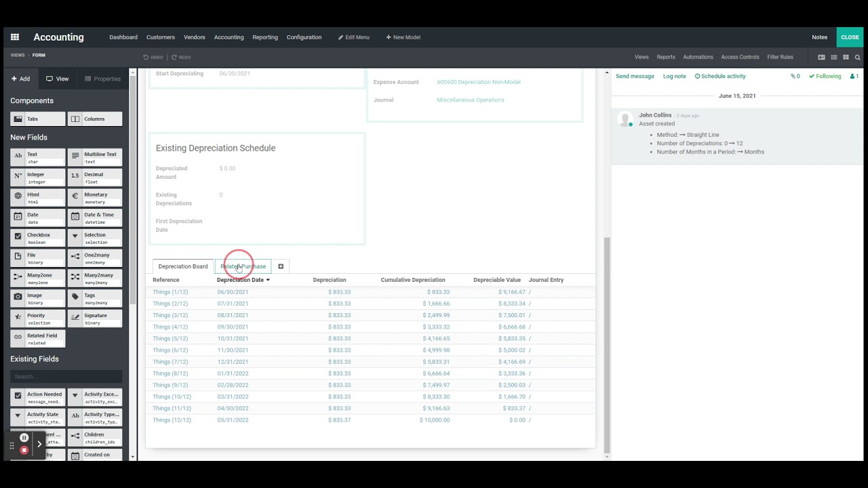Open the Vendors menu
Screen dimensions: 868x488
click(195, 37)
